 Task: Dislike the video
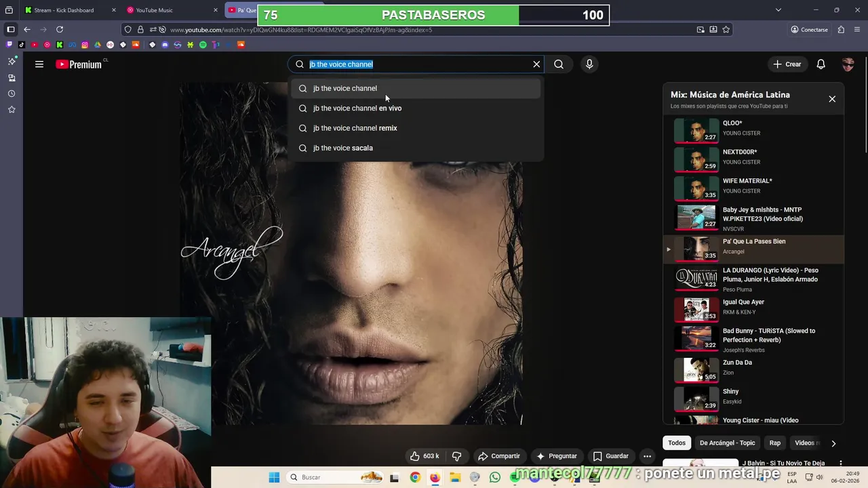[x=456, y=456]
